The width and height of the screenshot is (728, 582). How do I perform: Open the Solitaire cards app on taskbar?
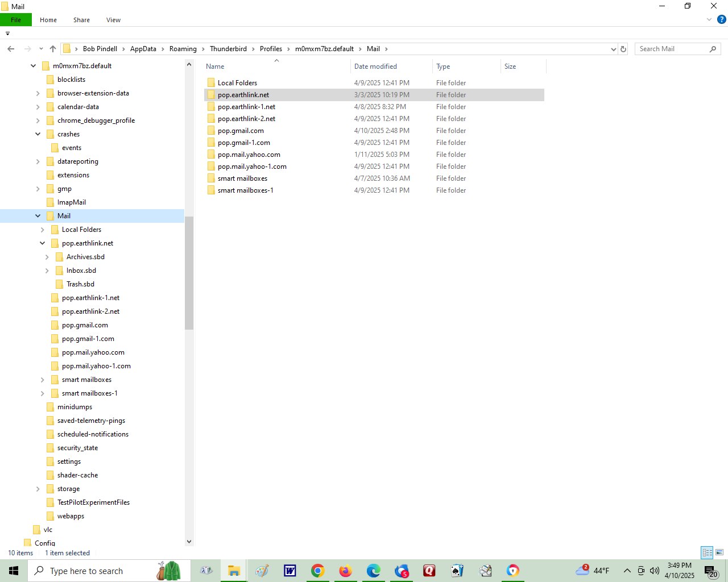tap(457, 571)
